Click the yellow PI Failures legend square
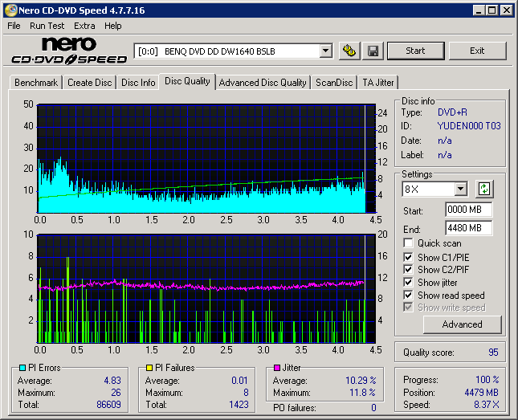The image size is (518, 420). click(149, 368)
